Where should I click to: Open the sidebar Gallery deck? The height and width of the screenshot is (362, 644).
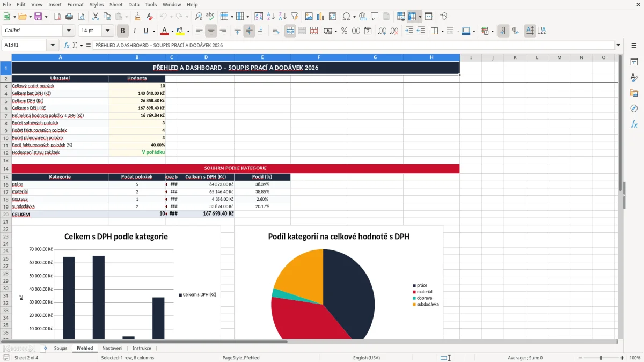(634, 93)
